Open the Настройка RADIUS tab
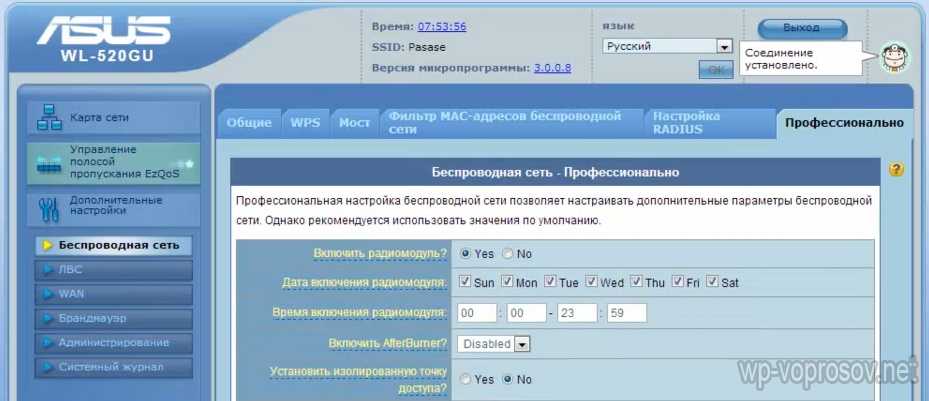929x401 pixels. (x=686, y=123)
